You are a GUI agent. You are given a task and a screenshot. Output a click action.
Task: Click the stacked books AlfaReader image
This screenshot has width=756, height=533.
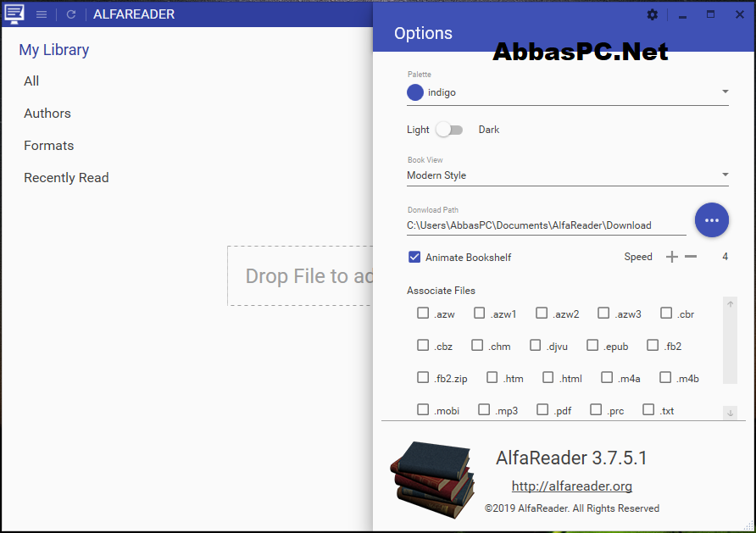click(x=432, y=480)
